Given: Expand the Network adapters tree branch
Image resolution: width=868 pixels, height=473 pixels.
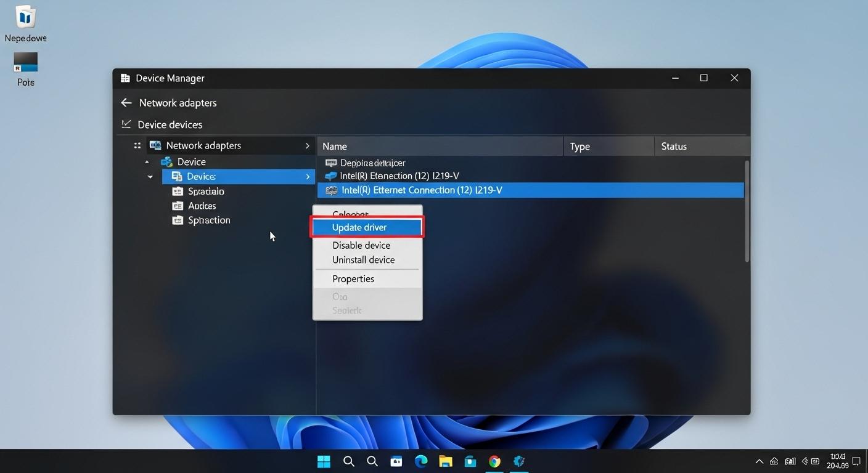Looking at the screenshot, I should (307, 145).
